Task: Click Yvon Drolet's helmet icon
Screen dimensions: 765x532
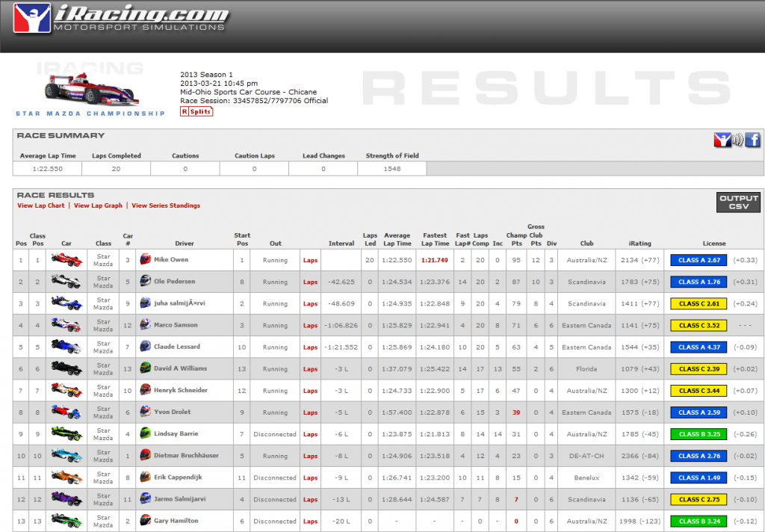Action: pos(146,412)
